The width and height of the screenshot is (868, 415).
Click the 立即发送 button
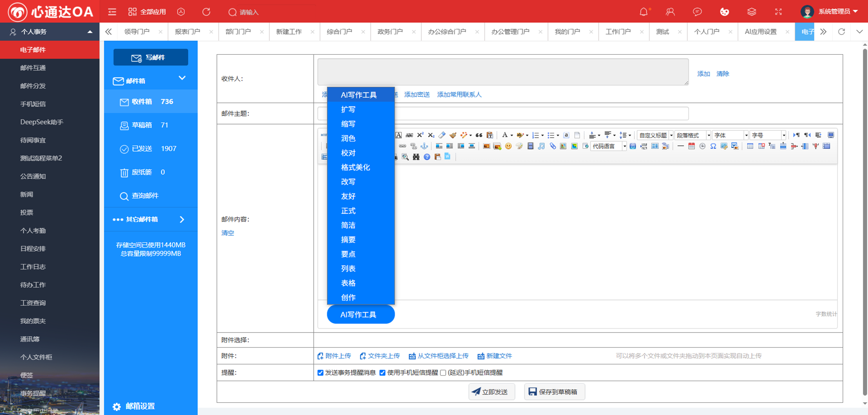coord(491,392)
